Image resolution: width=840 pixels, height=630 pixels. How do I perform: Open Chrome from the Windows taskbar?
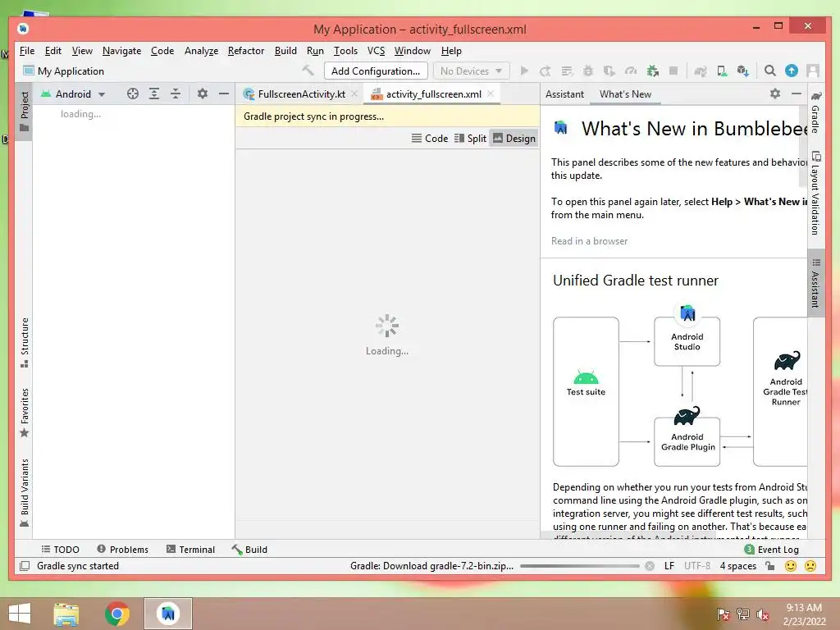(117, 614)
